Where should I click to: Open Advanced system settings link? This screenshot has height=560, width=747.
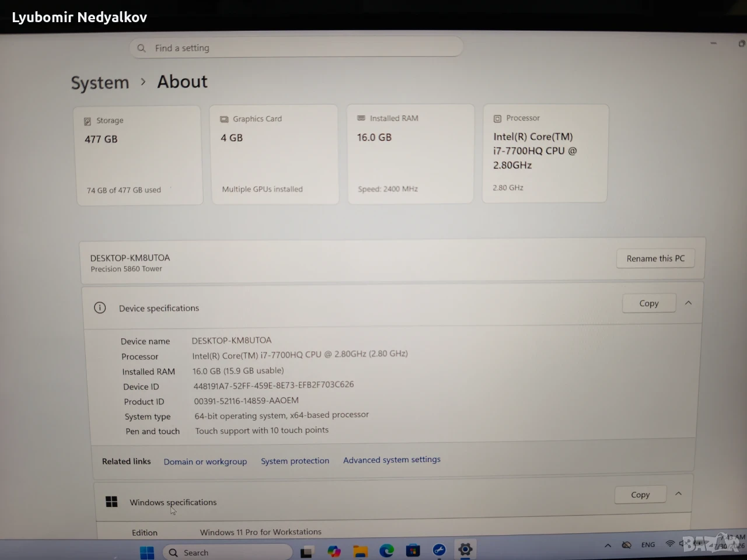point(392,460)
